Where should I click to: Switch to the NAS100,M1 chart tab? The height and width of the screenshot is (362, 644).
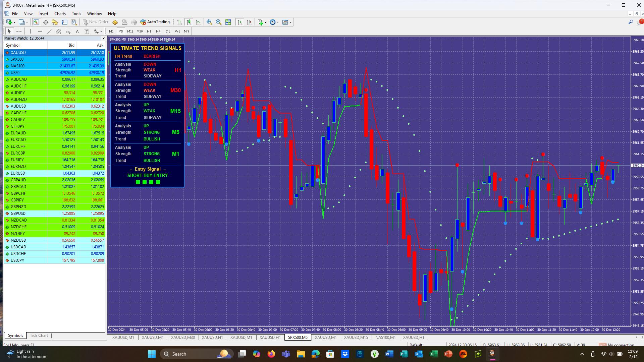click(x=385, y=338)
